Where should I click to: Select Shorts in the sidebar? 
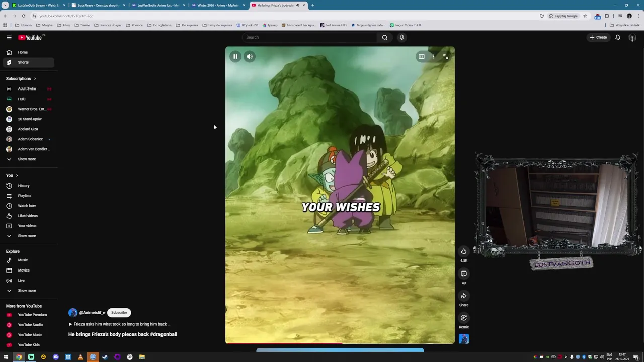click(28, 62)
